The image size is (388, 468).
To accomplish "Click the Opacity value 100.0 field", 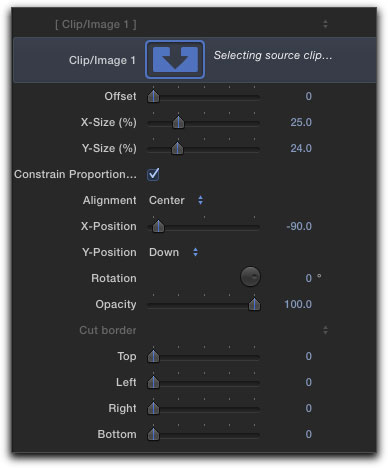I will click(x=298, y=304).
